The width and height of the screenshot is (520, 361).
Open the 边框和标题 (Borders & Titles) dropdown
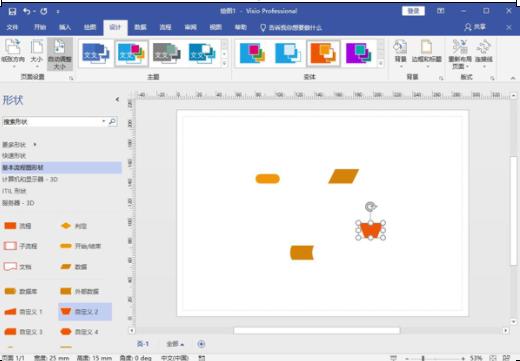pyautogui.click(x=427, y=53)
